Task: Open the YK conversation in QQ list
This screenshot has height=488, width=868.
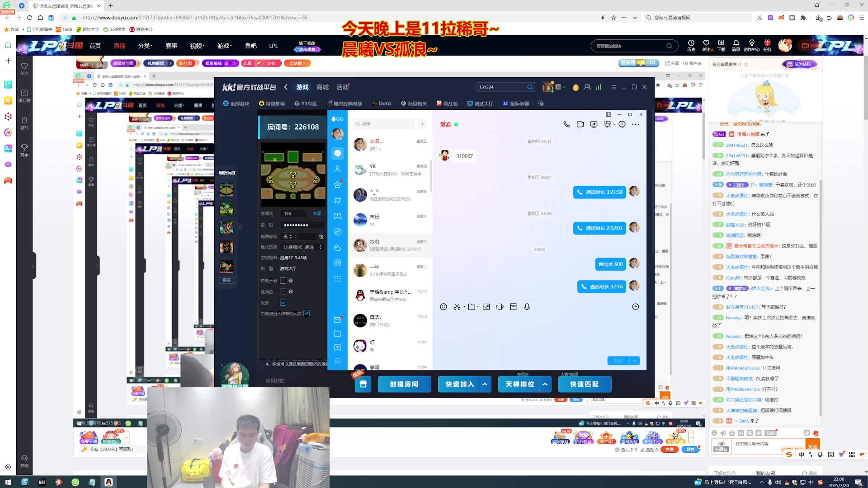Action: coord(390,170)
